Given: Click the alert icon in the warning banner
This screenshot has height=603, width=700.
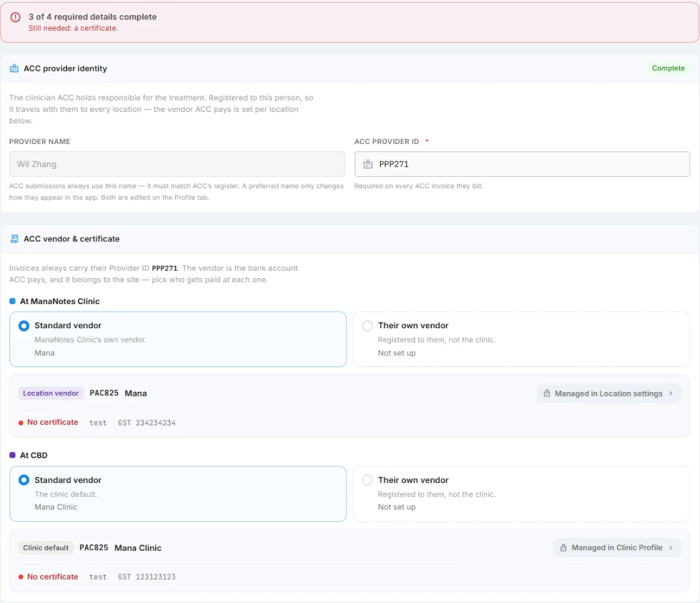Looking at the screenshot, I should tap(15, 17).
